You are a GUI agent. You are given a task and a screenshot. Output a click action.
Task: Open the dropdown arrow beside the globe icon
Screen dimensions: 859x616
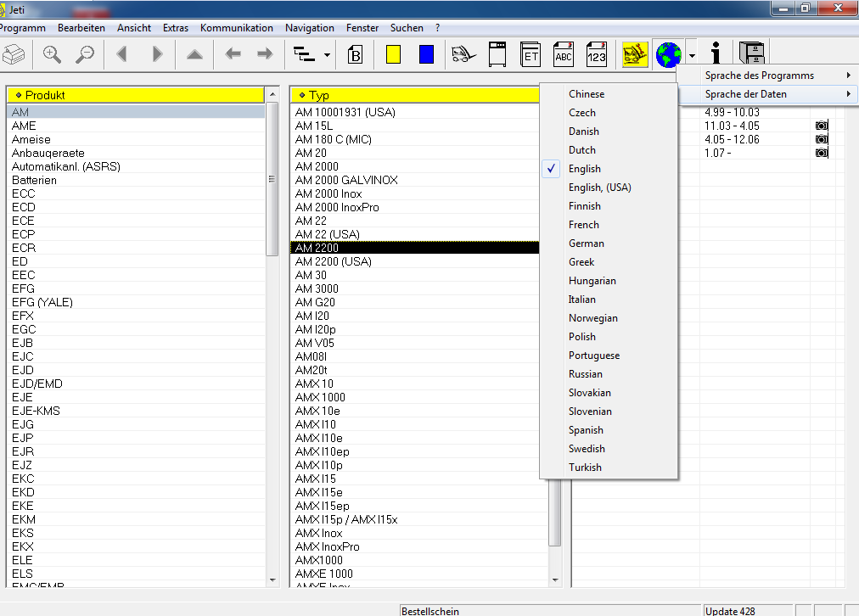[x=693, y=55]
